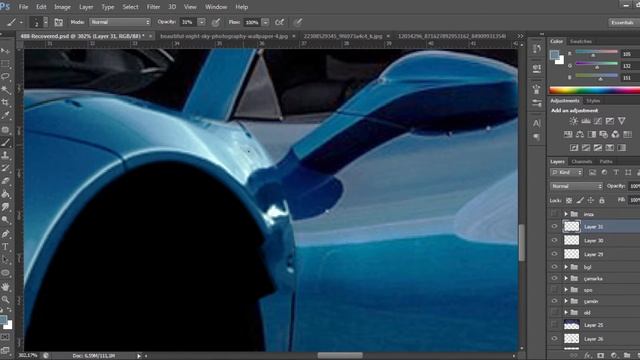This screenshot has height=360, width=640.
Task: Expand the imza layer group
Action: pyautogui.click(x=566, y=214)
